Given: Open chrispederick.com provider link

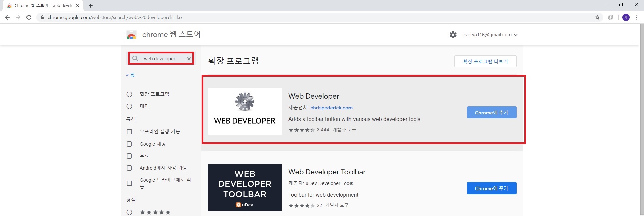Looking at the screenshot, I should [331, 108].
